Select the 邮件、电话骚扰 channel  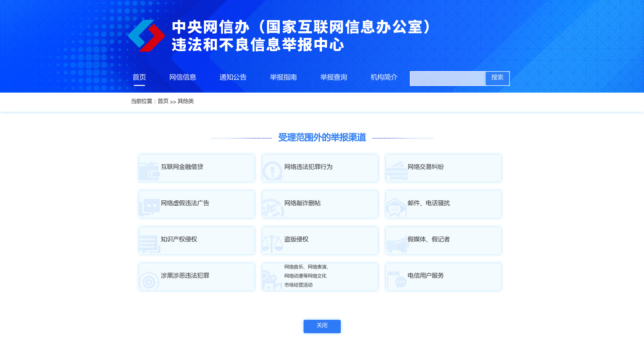click(443, 204)
